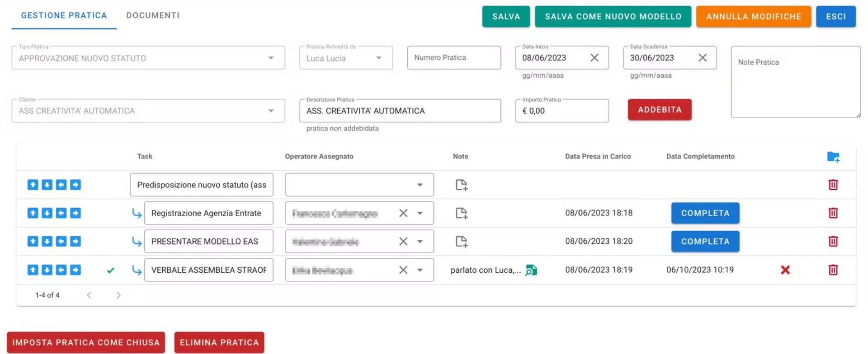Outdent left the Predisposizione nuovo statuto task
The height and width of the screenshot is (354, 868).
pyautogui.click(x=61, y=185)
